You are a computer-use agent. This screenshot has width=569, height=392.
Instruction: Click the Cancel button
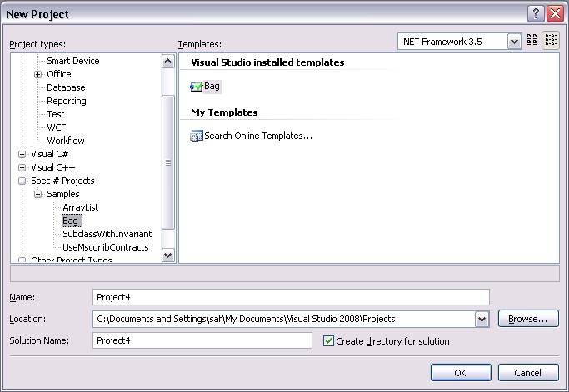[x=528, y=373]
